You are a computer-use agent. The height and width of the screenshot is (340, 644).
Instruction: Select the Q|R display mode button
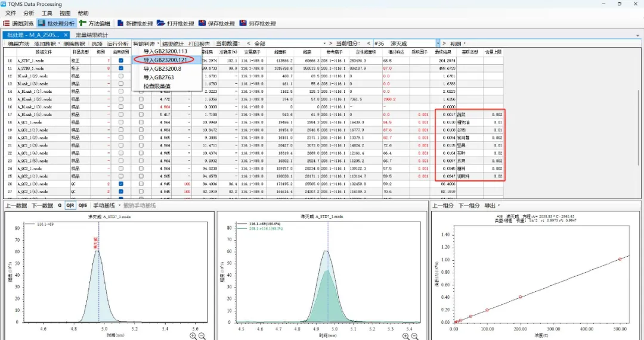click(70, 205)
